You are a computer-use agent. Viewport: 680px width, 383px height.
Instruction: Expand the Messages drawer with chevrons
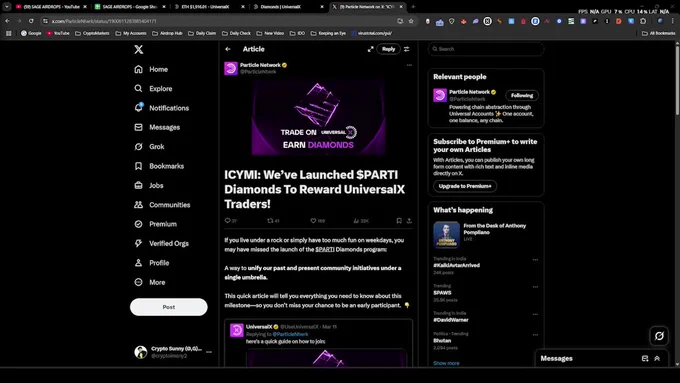[x=657, y=358]
